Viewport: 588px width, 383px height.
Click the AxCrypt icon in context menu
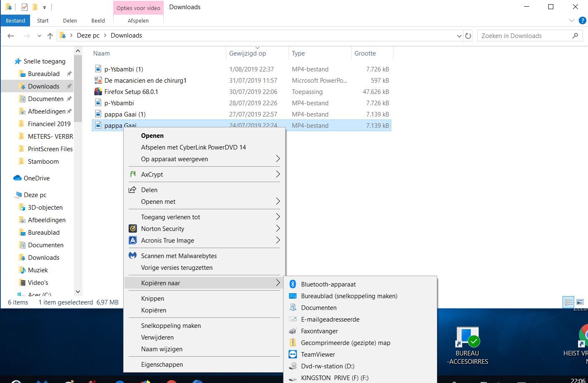coord(133,174)
